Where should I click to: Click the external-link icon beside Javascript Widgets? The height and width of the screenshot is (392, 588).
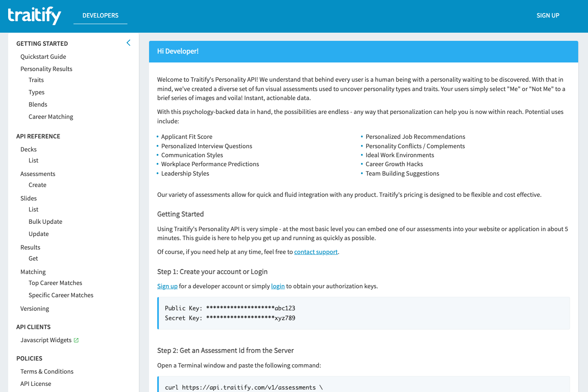(76, 340)
